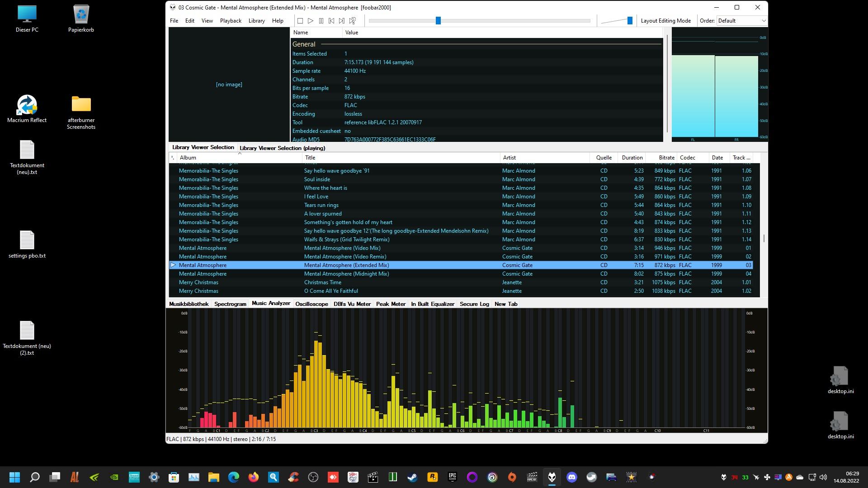This screenshot has height=488, width=868.
Task: Click the Audio MD5 value in properties
Action: [x=390, y=140]
